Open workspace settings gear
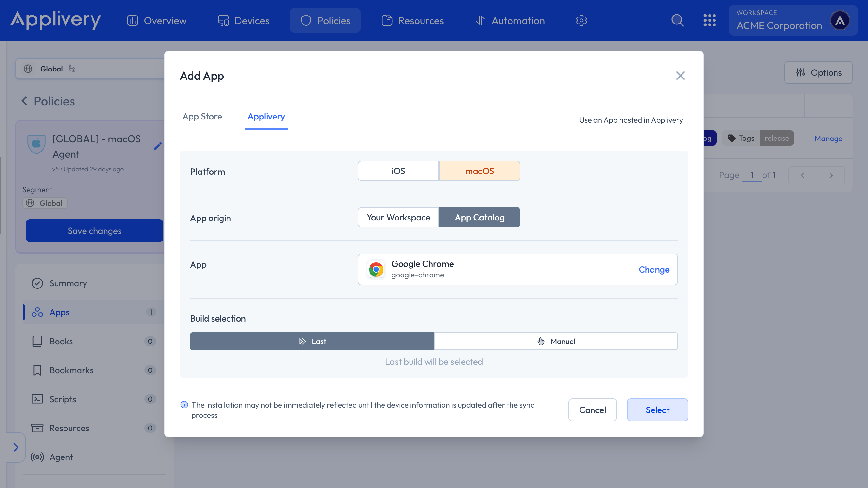The height and width of the screenshot is (488, 868). coord(581,20)
